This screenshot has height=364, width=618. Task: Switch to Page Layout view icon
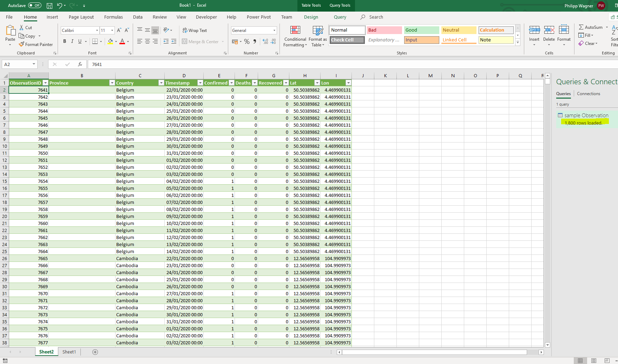coord(594,360)
